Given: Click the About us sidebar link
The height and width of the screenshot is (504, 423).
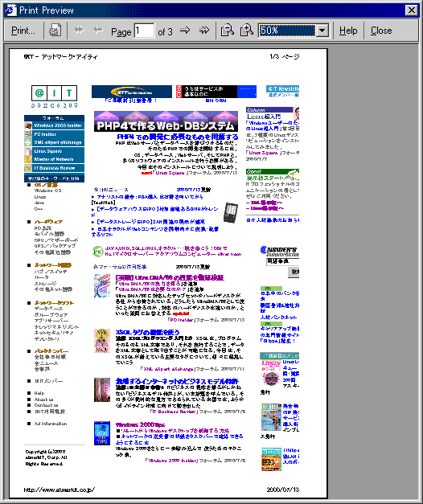Looking at the screenshot, I should coord(44,400).
